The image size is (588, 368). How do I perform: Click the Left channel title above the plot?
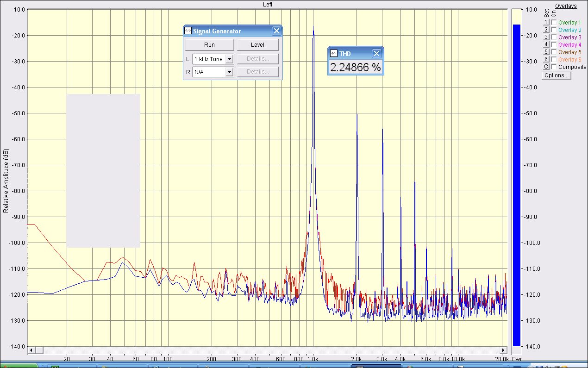268,5
